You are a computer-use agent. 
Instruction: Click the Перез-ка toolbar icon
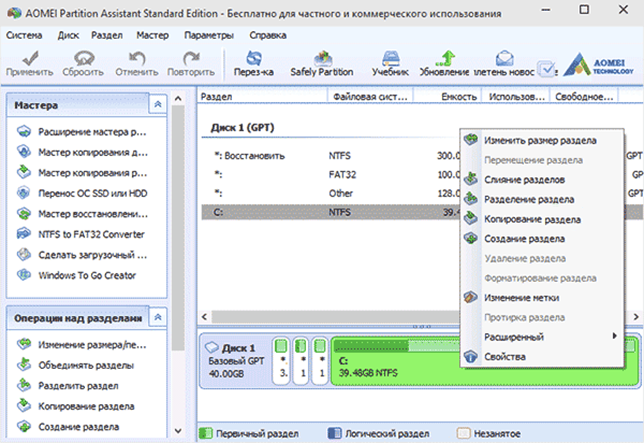click(254, 64)
